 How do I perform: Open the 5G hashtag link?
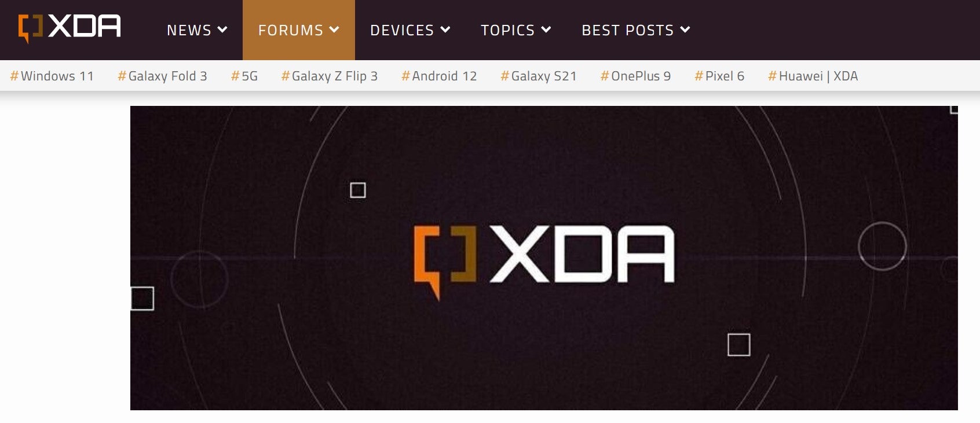pos(244,76)
